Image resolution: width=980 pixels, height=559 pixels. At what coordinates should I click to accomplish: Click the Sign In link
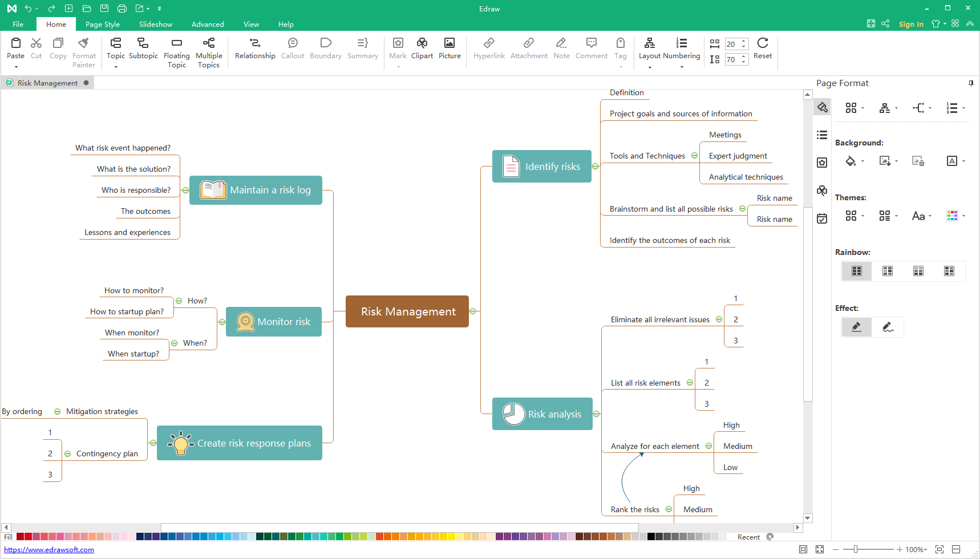click(911, 24)
